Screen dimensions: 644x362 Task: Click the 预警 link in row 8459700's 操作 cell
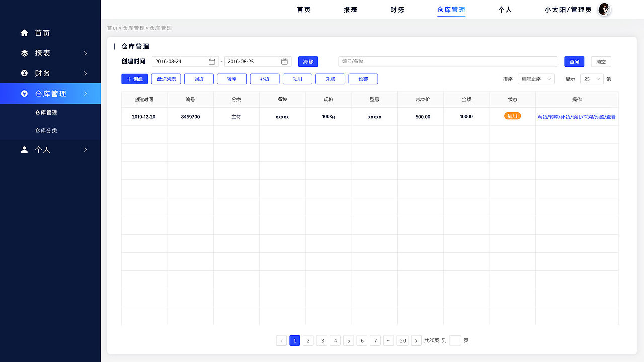600,117
